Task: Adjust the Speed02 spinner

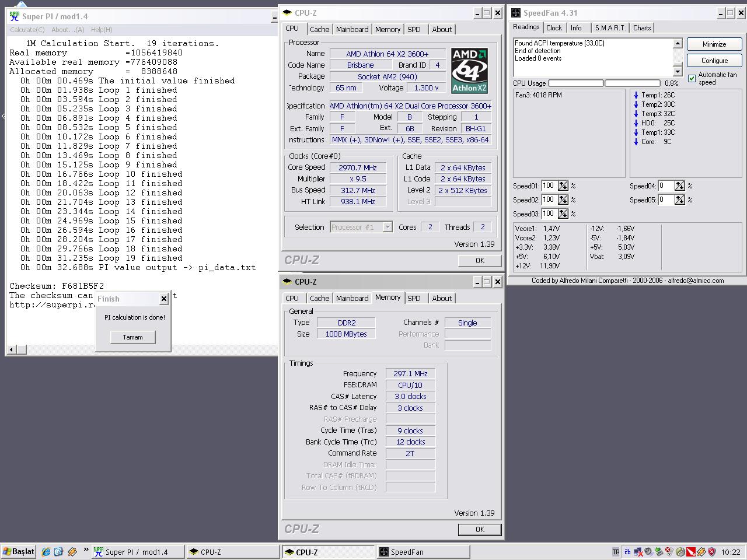Action: click(563, 199)
